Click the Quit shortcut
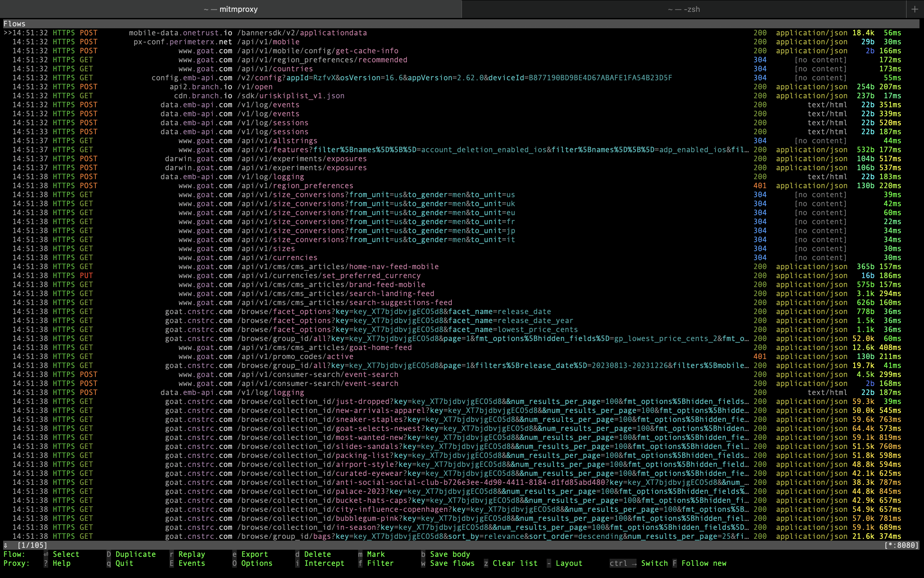This screenshot has height=578, width=924. point(120,563)
